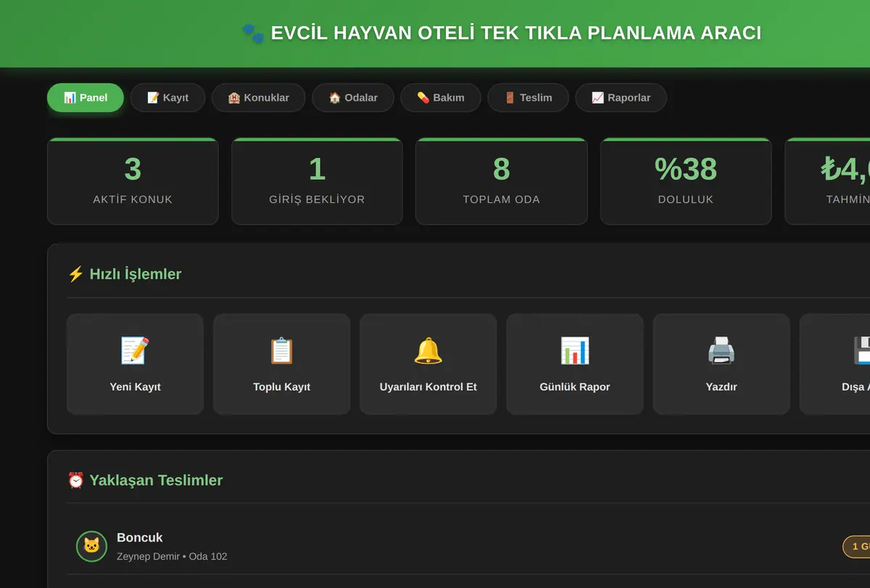The image size is (870, 588).
Task: Click the Uyarıları Kontrol Et label
Action: tap(428, 387)
